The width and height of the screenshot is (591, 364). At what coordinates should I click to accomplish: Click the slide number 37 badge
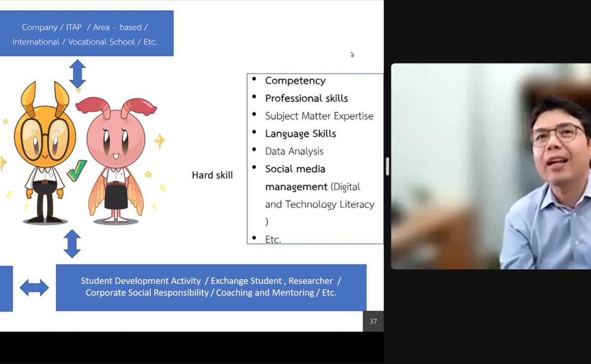(373, 321)
